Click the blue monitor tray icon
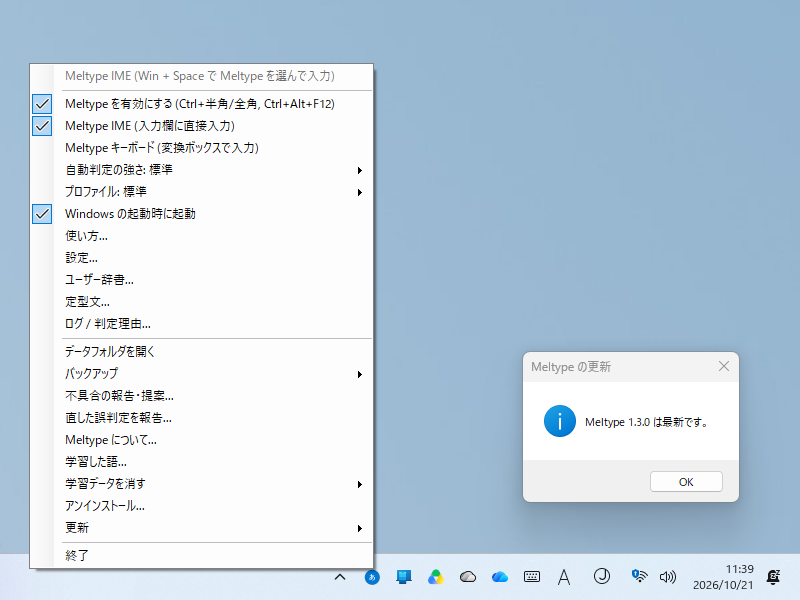This screenshot has height=600, width=800. 404,577
